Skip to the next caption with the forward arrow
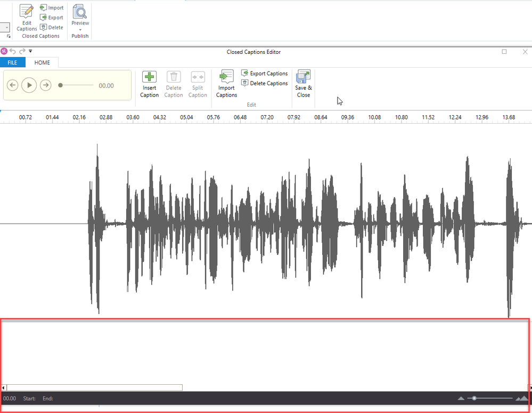 (x=46, y=85)
